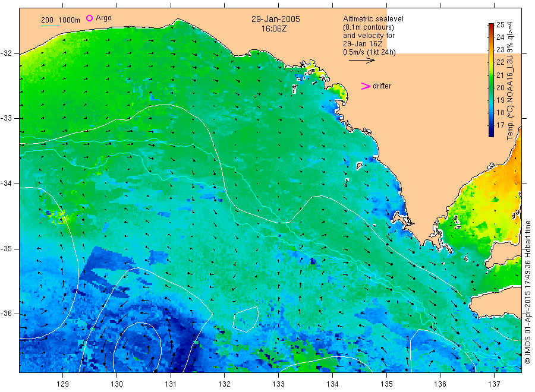535x392 pixels.
Task: Click the 'drifter' legend label
Action: (382, 86)
